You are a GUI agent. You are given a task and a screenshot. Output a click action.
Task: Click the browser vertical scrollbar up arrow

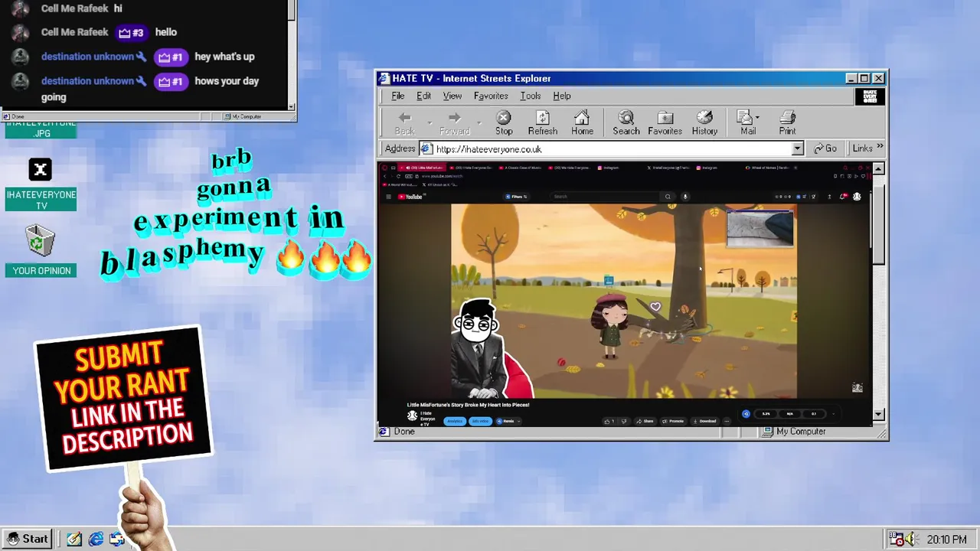pyautogui.click(x=878, y=168)
